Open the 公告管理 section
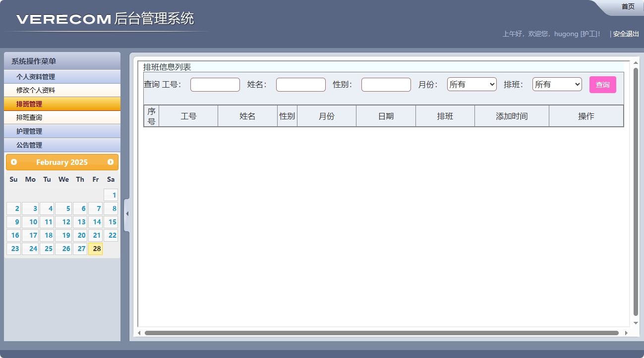 (x=62, y=145)
